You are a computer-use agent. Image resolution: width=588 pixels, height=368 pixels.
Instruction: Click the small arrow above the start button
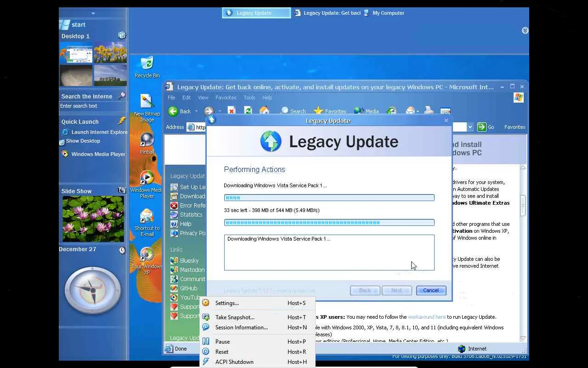pos(93,13)
